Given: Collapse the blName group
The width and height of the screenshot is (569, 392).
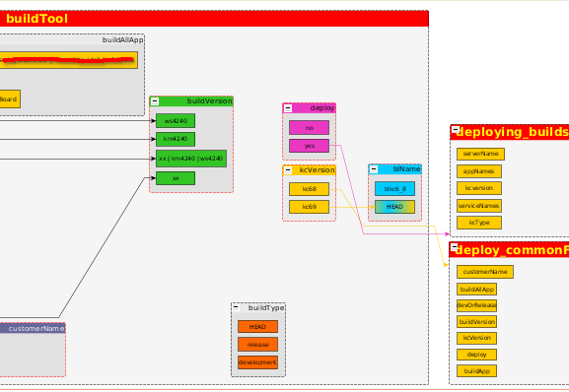Looking at the screenshot, I should tap(374, 169).
